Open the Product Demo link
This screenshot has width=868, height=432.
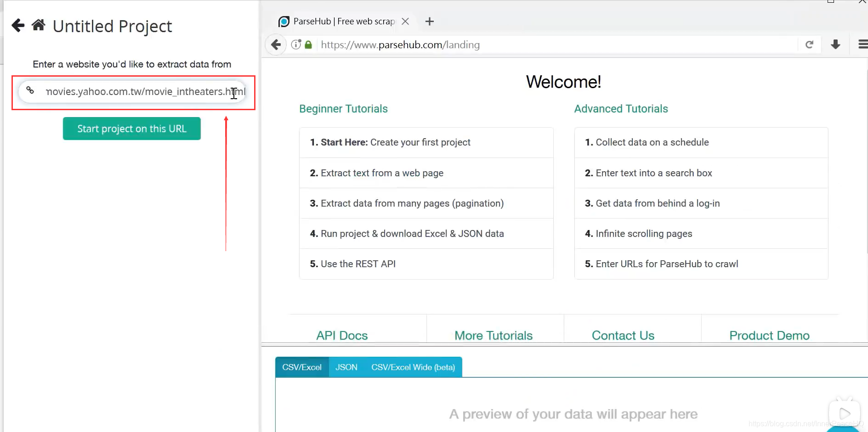tap(769, 336)
